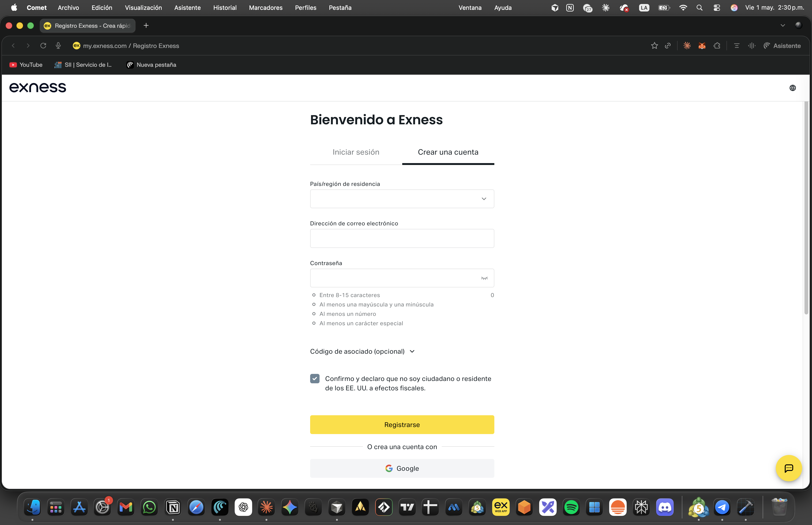Viewport: 812px width, 525px height.
Task: Select the Crear una cuenta tab
Action: tap(448, 152)
